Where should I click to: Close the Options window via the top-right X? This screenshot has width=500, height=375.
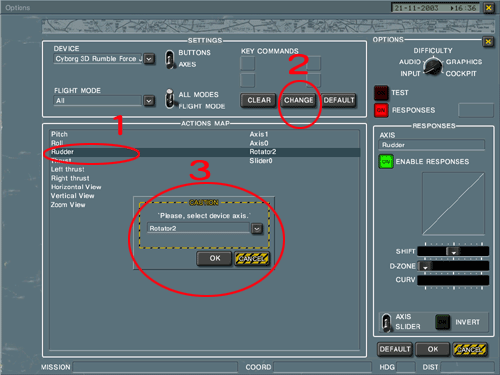click(488, 8)
